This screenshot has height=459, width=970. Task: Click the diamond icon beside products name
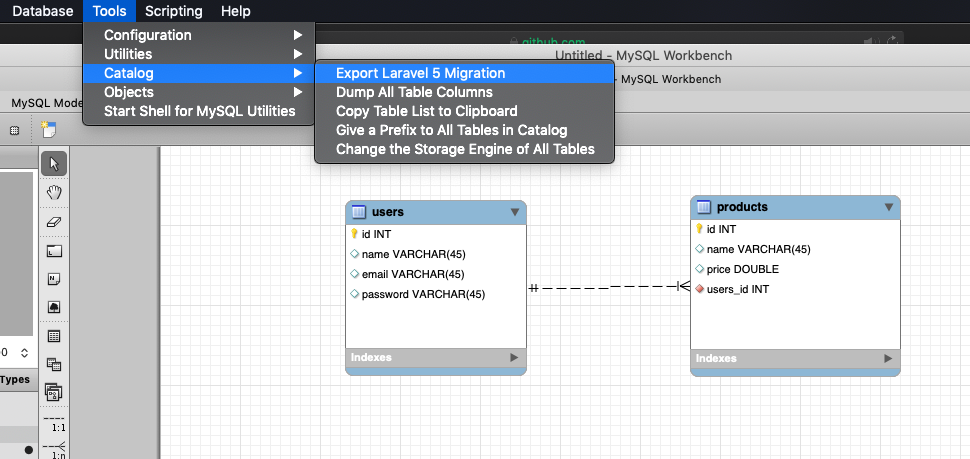pos(700,249)
